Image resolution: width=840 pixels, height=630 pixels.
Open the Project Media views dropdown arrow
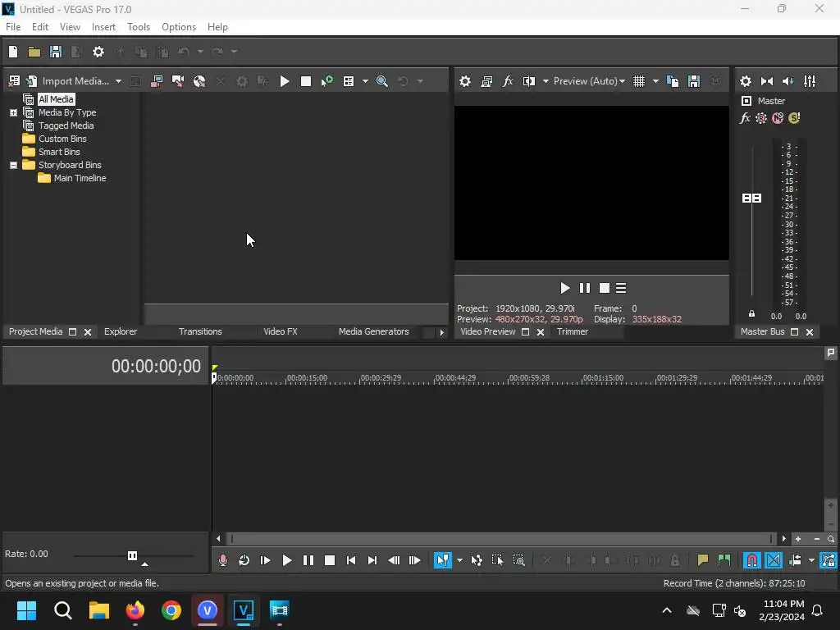(x=365, y=81)
